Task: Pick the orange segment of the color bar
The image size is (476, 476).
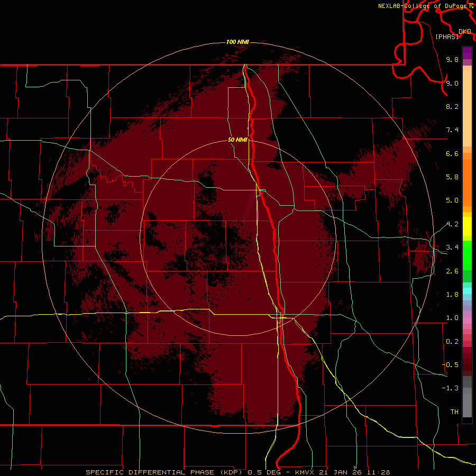Action: [x=467, y=182]
